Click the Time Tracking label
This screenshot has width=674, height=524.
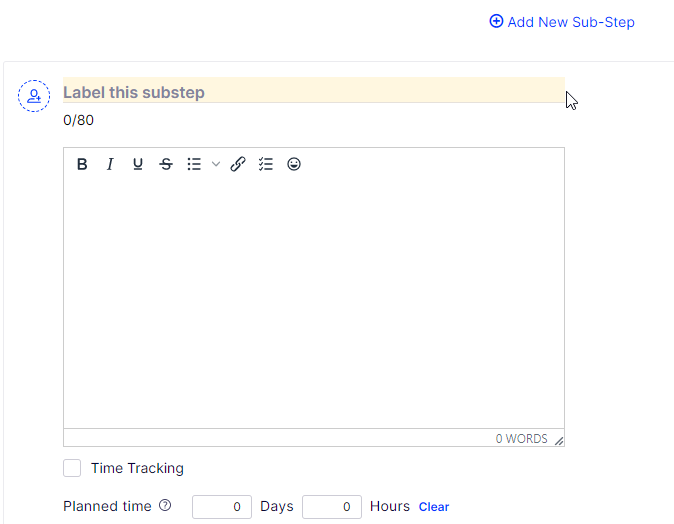(x=137, y=468)
